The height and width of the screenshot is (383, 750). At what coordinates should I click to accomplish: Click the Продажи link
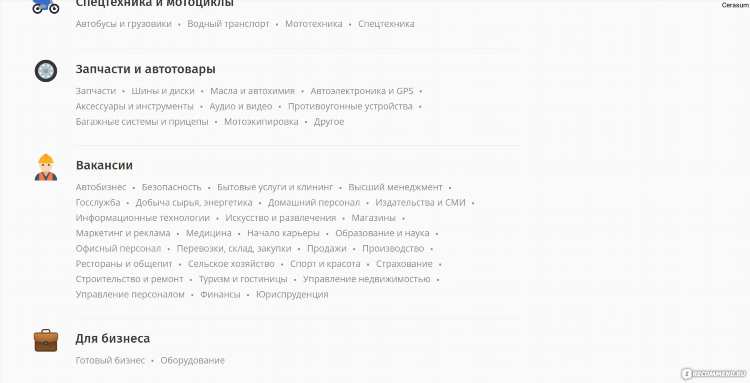(327, 248)
